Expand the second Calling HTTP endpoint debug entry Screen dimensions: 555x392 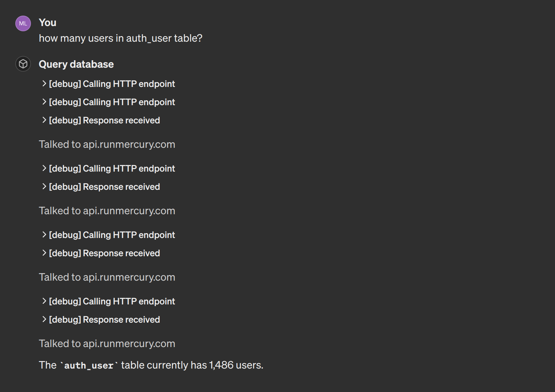(x=111, y=102)
